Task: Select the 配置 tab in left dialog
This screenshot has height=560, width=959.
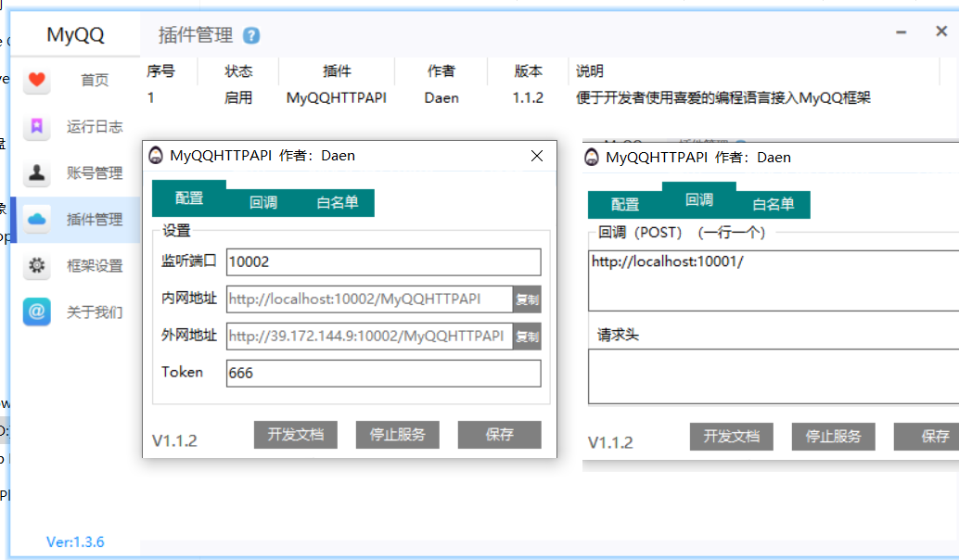Action: click(x=189, y=197)
